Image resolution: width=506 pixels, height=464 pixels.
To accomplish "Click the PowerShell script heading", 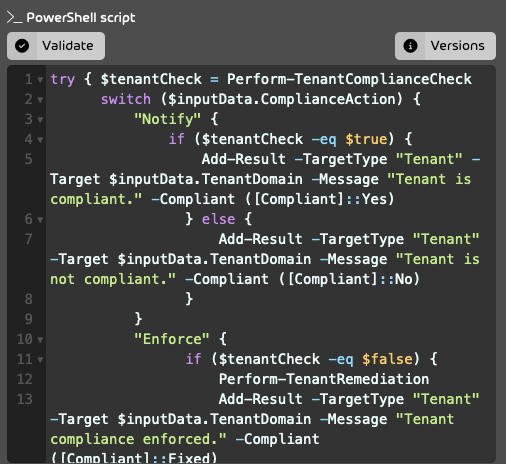I will pos(81,18).
